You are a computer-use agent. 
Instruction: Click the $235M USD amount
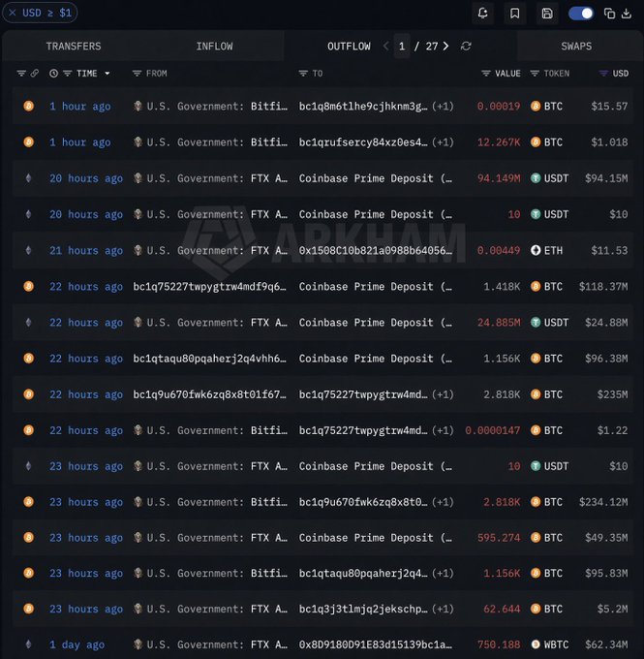612,394
